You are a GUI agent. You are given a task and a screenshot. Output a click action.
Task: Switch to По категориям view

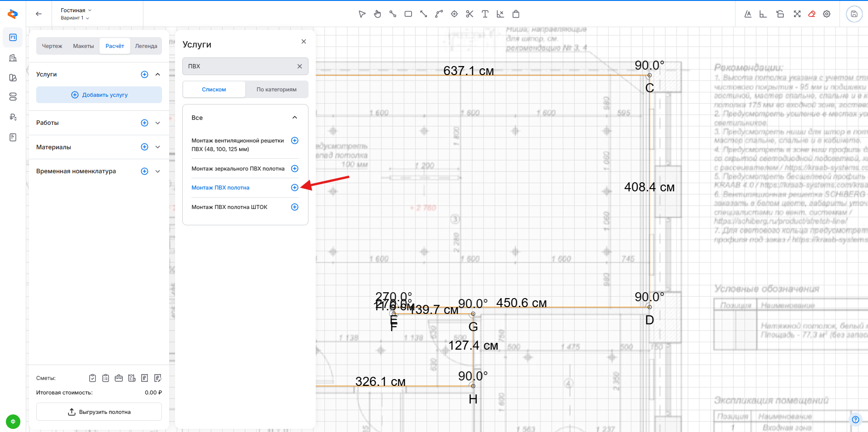coord(276,90)
